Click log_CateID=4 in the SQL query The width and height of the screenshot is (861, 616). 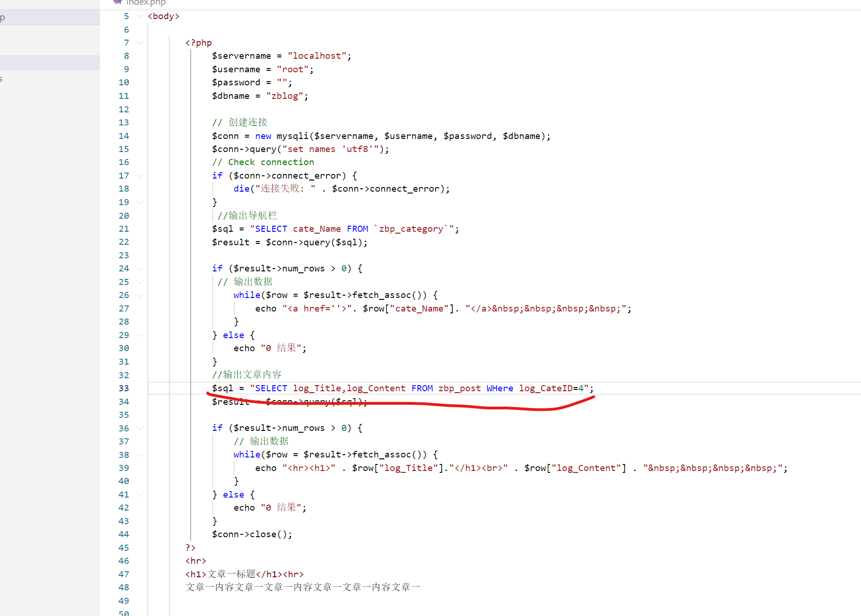(551, 388)
